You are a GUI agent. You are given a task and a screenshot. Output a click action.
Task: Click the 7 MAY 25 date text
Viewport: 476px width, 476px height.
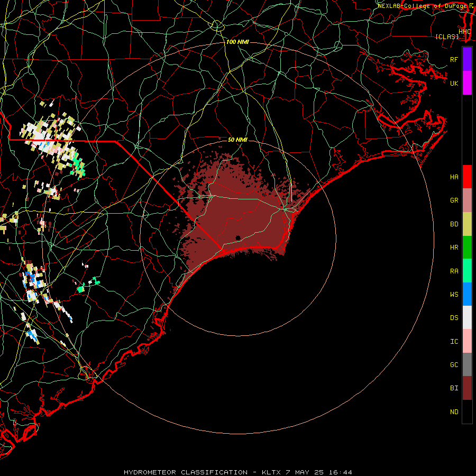coord(305,472)
